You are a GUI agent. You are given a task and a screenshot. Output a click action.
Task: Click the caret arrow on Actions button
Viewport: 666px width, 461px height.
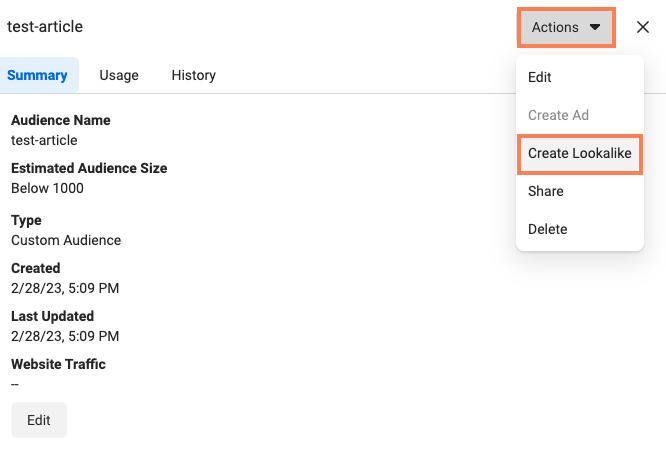595,27
